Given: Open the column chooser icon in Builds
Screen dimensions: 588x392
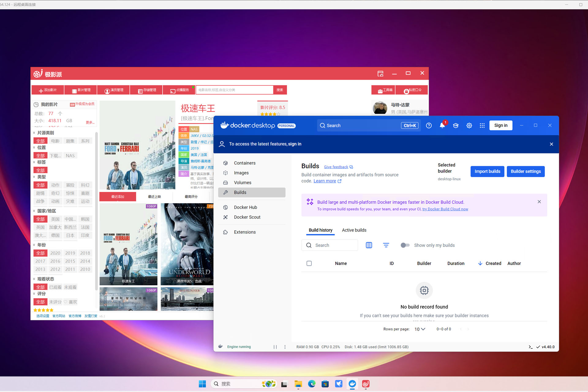Looking at the screenshot, I should (x=369, y=245).
